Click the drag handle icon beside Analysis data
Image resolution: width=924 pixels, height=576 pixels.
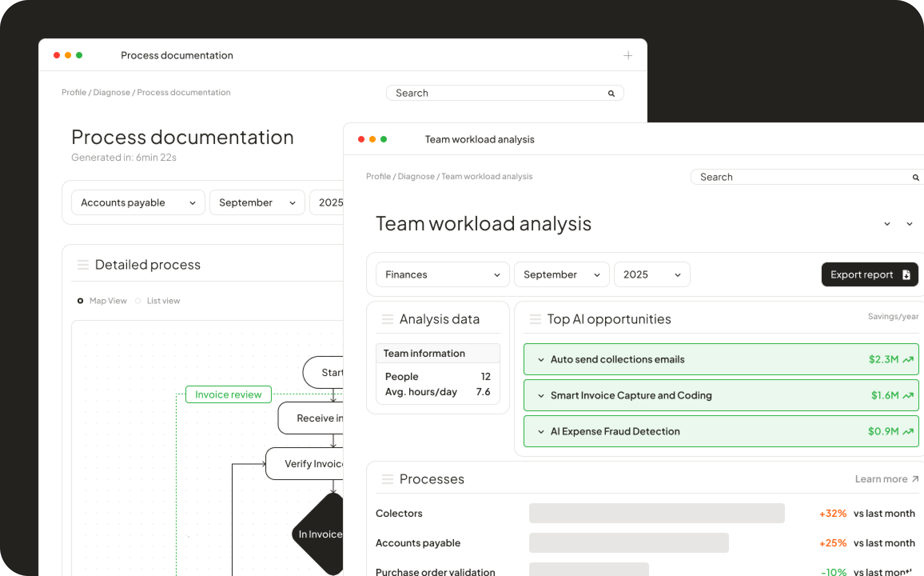point(387,319)
